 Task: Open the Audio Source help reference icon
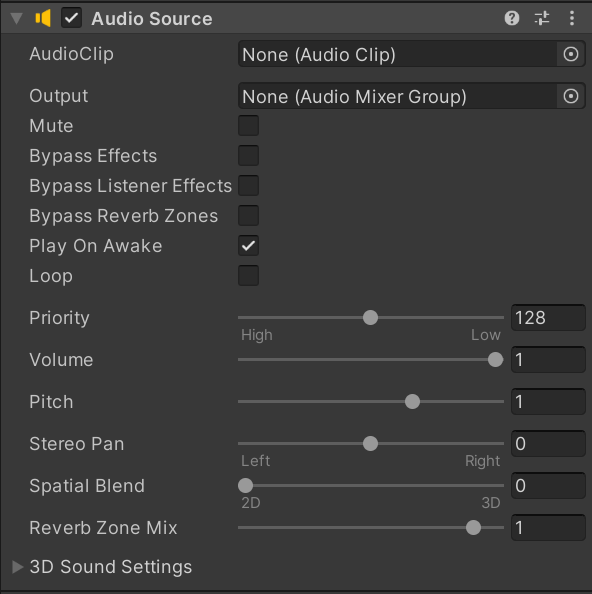(512, 18)
